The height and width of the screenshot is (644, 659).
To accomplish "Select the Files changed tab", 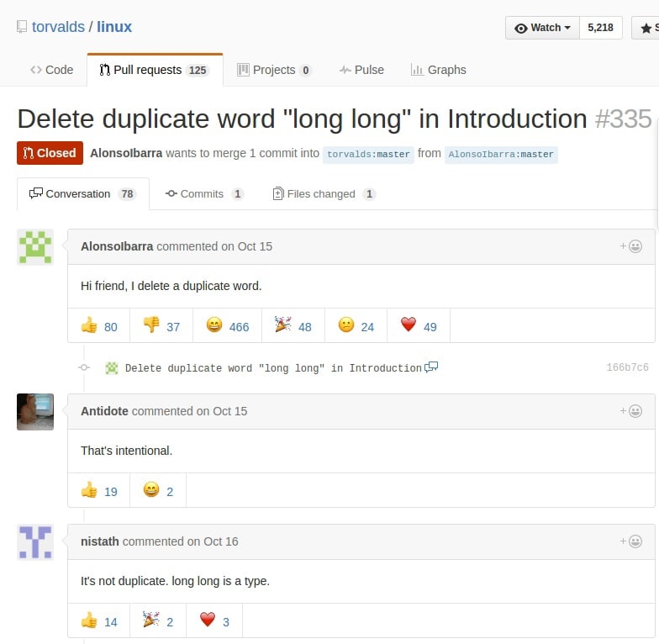I will (x=324, y=193).
